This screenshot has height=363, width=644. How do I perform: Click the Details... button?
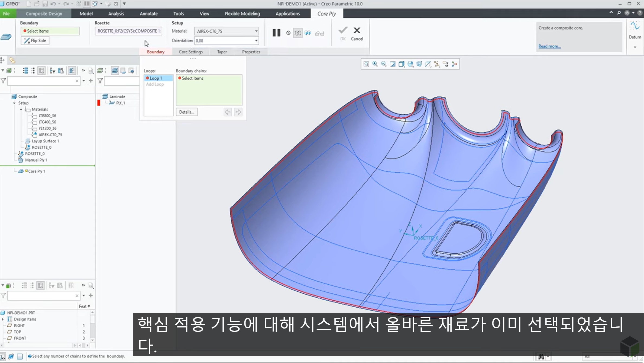click(187, 112)
